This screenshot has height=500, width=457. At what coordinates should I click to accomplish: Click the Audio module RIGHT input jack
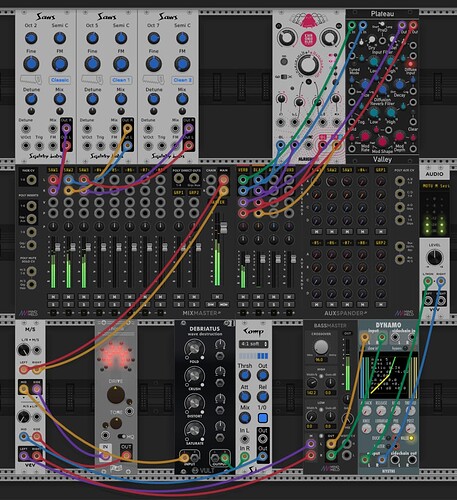click(441, 282)
